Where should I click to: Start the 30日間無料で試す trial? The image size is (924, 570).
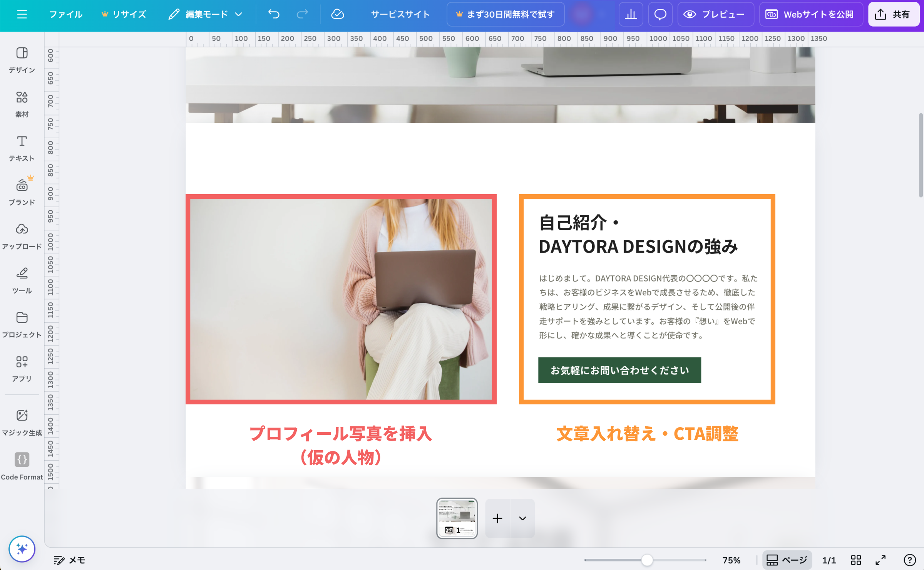pyautogui.click(x=506, y=14)
